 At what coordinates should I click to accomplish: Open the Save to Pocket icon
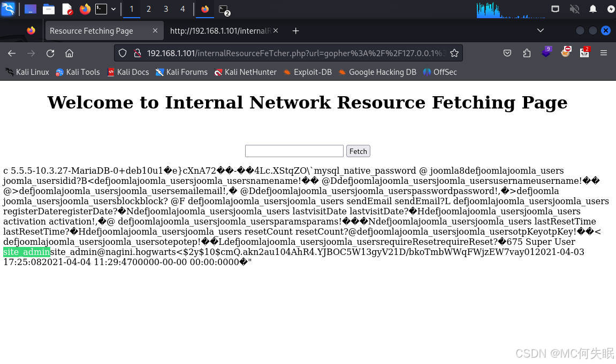click(x=507, y=53)
